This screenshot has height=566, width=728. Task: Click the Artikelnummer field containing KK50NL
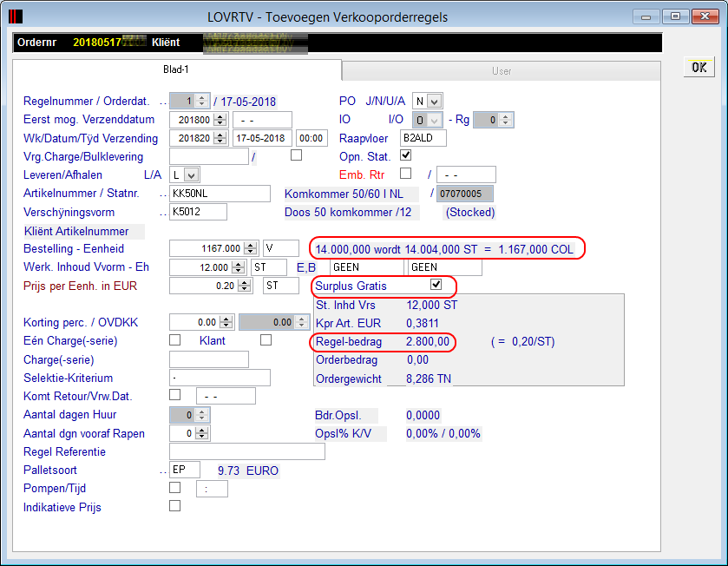[x=220, y=194]
